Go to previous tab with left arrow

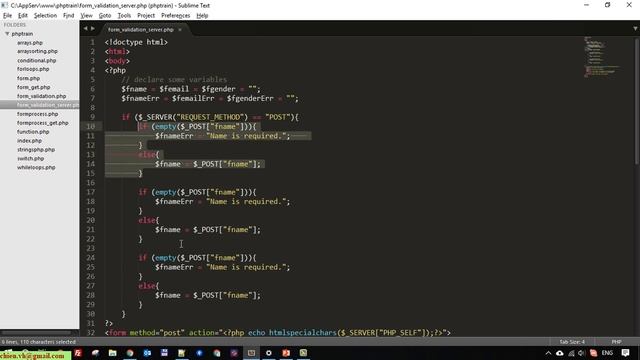click(x=85, y=29)
